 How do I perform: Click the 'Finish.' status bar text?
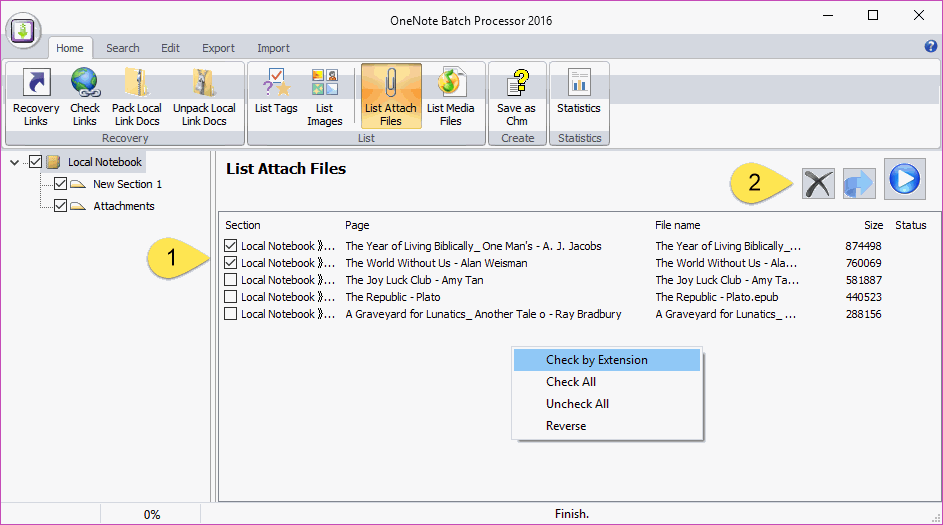[x=571, y=514]
